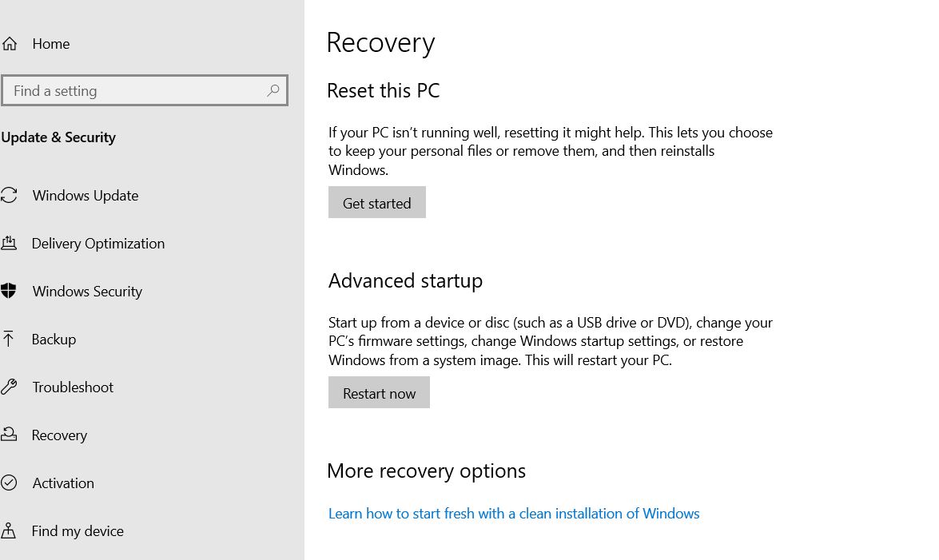Click the Windows Update sync arrows icon
The width and height of the screenshot is (939, 560).
pyautogui.click(x=8, y=195)
